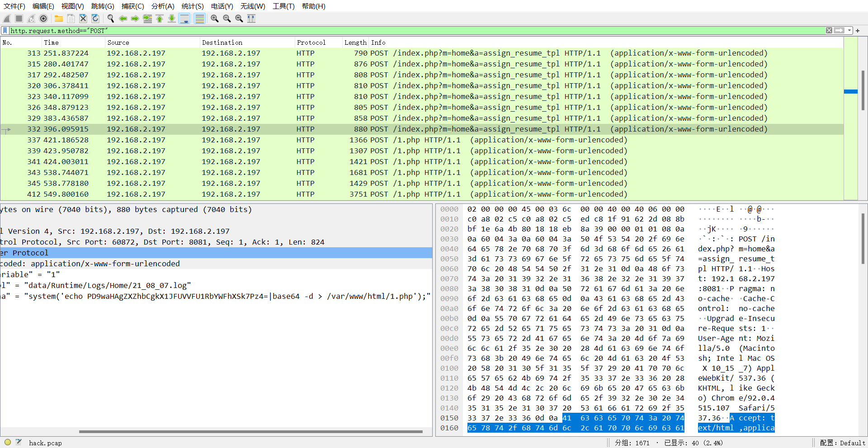Reset zoom to normal size icon
This screenshot has width=868, height=448.
tap(239, 19)
